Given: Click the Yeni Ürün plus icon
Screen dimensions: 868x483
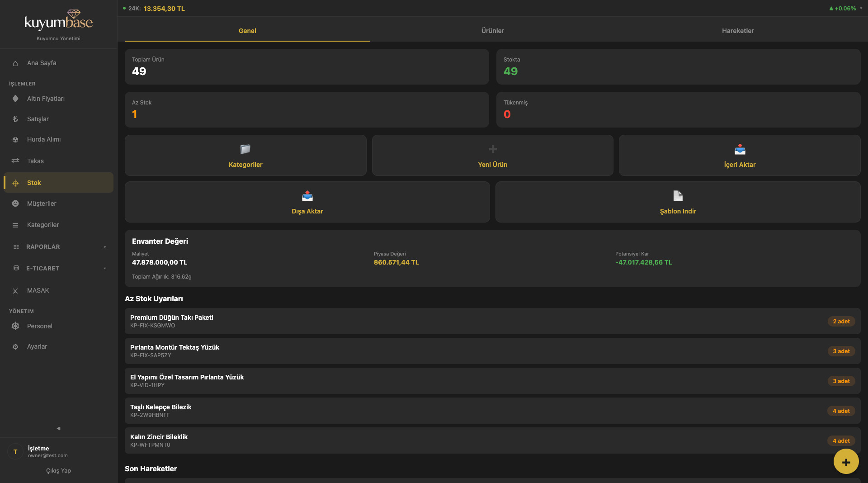Looking at the screenshot, I should (493, 149).
